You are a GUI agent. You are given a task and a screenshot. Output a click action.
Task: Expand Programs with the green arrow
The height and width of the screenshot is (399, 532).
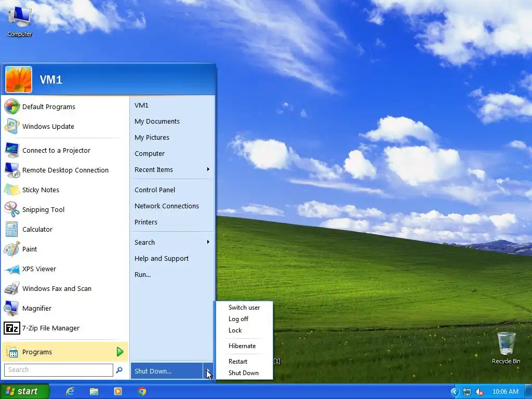(x=120, y=352)
